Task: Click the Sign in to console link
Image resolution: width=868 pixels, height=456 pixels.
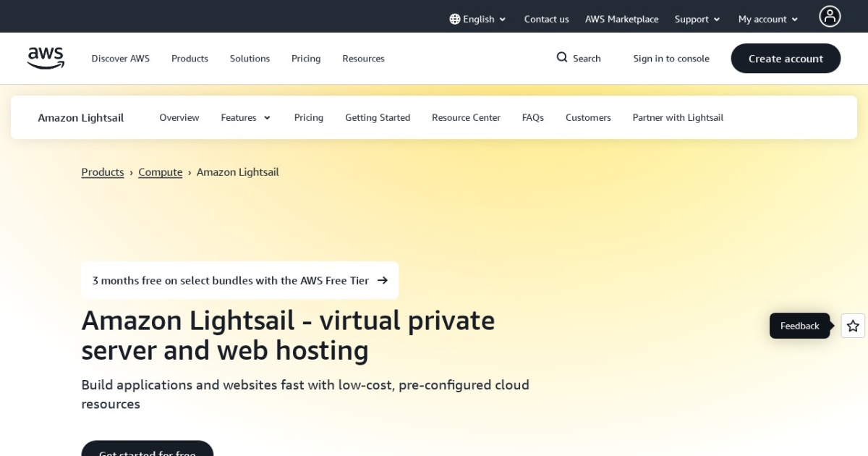Action: coord(671,59)
